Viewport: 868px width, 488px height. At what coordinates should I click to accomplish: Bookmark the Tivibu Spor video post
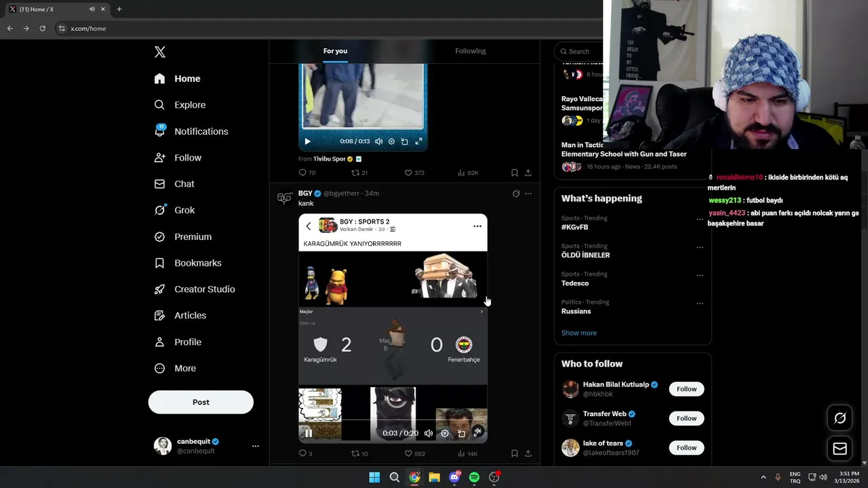[515, 173]
